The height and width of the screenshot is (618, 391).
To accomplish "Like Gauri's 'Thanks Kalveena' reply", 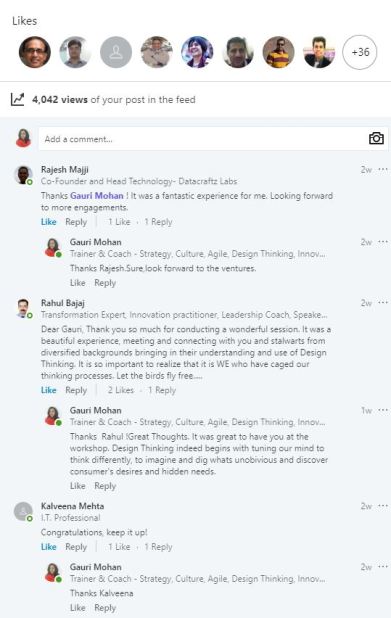I will pos(78,608).
